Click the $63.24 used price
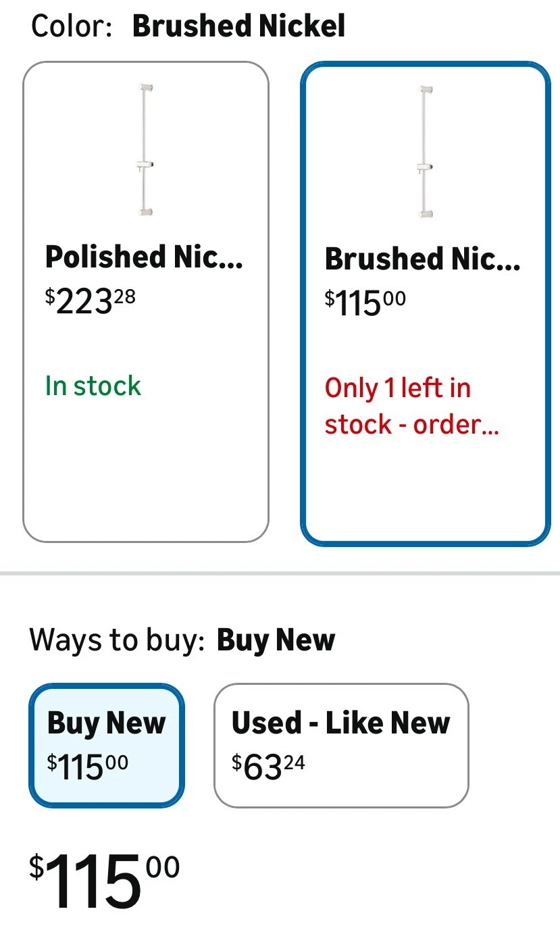The width and height of the screenshot is (560, 928). click(x=268, y=767)
